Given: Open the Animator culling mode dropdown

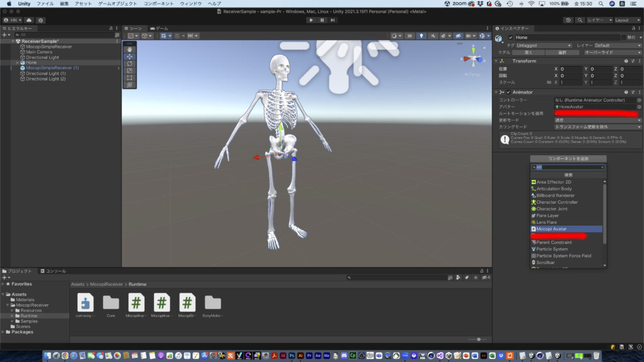Looking at the screenshot, I should [x=597, y=127].
